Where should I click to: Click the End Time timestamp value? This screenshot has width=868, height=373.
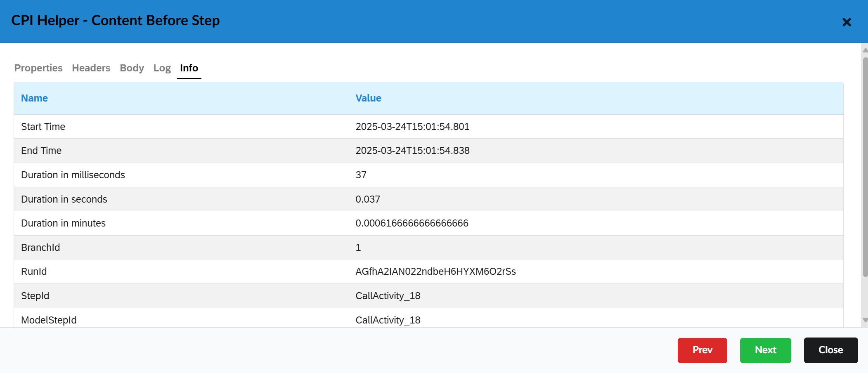[412, 151]
